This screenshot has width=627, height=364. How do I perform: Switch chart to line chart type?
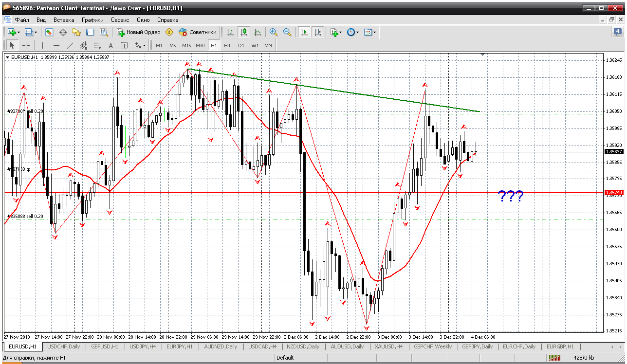(258, 32)
